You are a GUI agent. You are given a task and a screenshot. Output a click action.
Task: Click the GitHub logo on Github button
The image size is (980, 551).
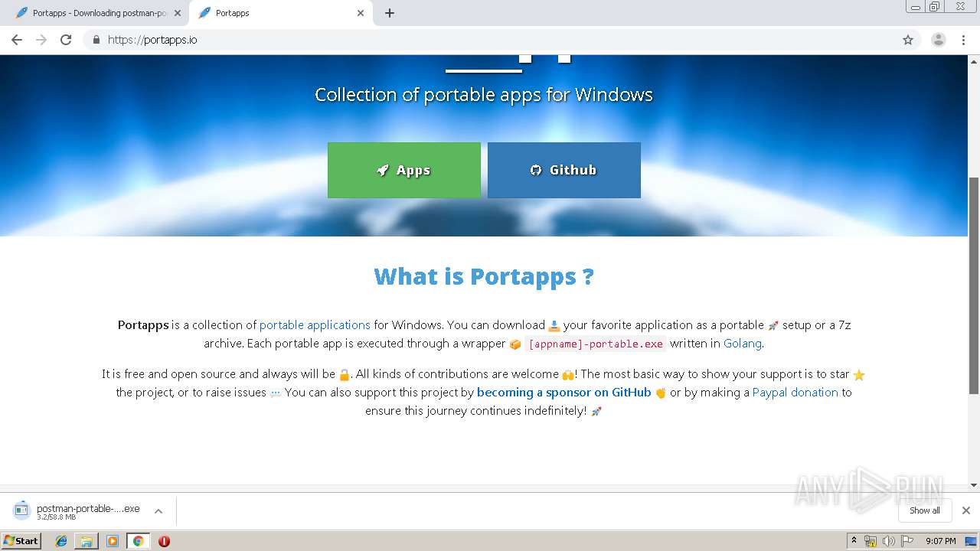[536, 170]
